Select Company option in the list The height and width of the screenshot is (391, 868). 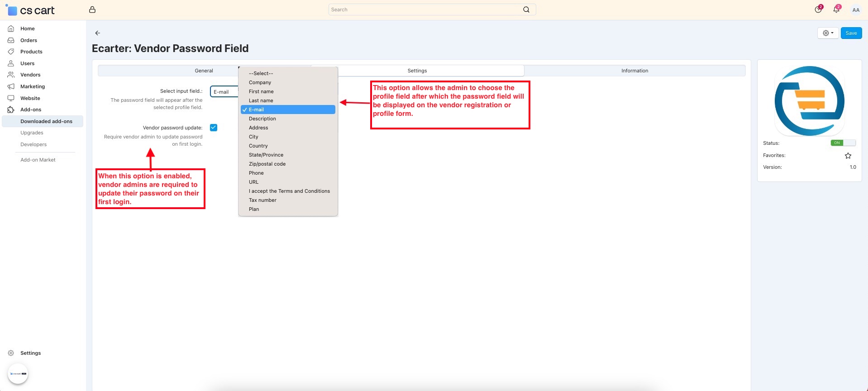click(x=260, y=82)
